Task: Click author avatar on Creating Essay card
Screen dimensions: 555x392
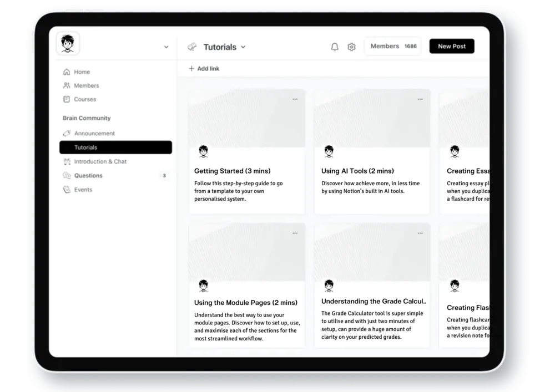Action: pyautogui.click(x=455, y=151)
